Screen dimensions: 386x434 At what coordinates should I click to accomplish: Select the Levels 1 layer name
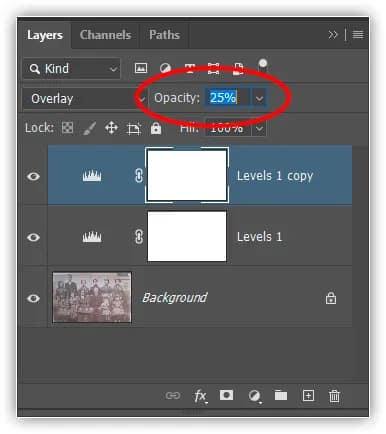(259, 237)
